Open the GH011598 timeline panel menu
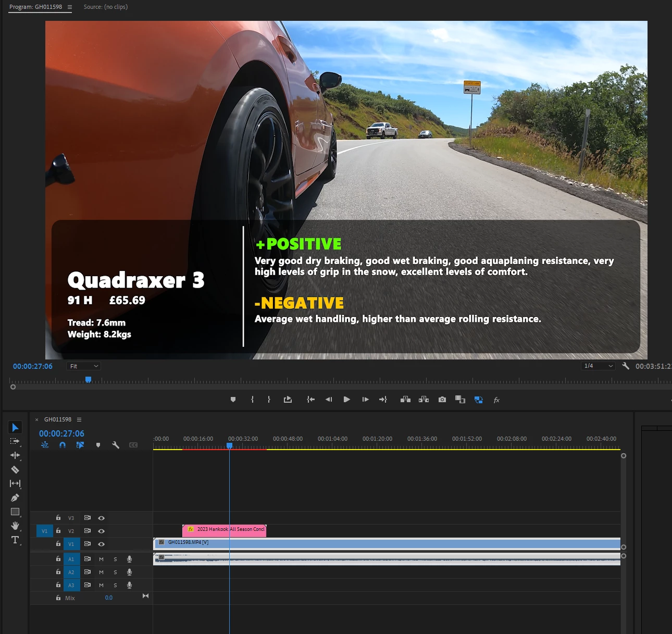 [79, 419]
